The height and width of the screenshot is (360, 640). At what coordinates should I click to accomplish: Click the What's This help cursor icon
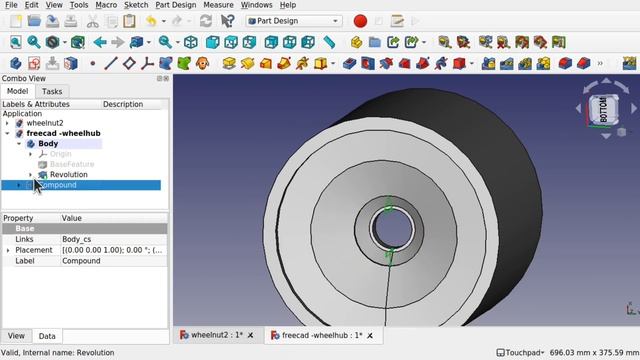pyautogui.click(x=227, y=21)
